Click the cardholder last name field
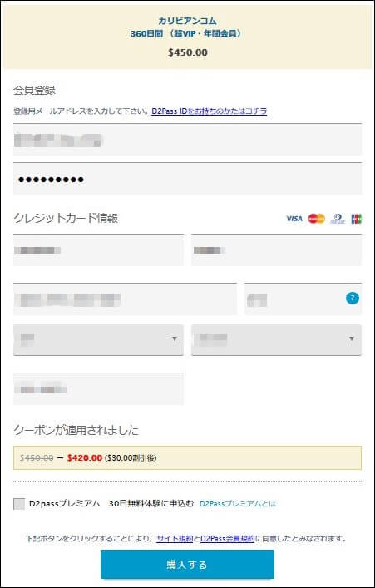The height and width of the screenshot is (588, 375). pyautogui.click(x=276, y=250)
